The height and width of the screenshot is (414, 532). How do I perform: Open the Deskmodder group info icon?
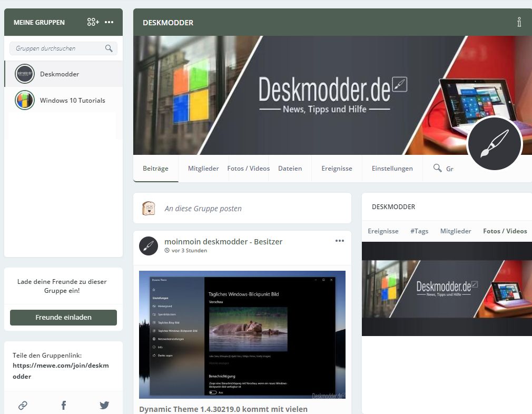click(x=519, y=22)
